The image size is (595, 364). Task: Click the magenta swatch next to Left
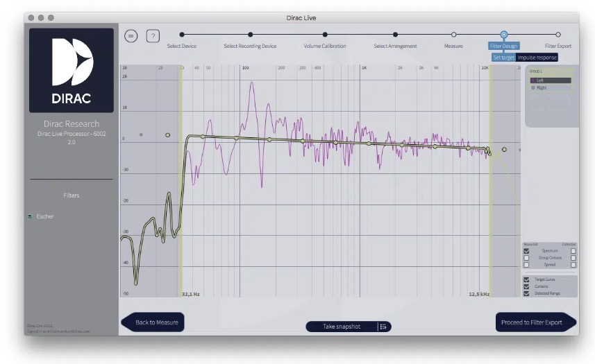533,80
